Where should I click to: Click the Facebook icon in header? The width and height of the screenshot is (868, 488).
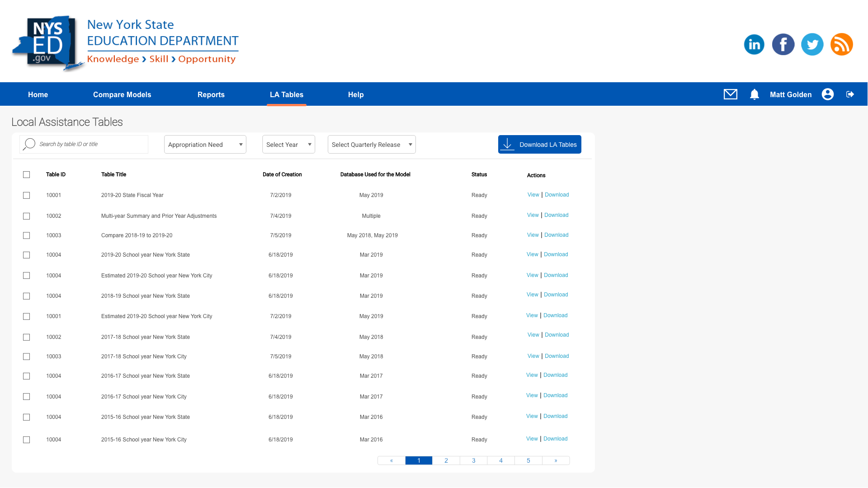coord(783,44)
